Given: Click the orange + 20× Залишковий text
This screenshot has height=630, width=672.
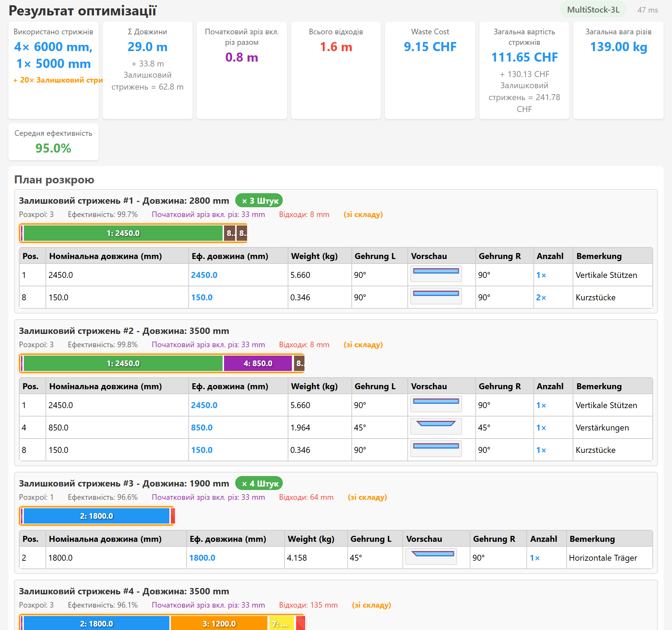Looking at the screenshot, I should 58,80.
